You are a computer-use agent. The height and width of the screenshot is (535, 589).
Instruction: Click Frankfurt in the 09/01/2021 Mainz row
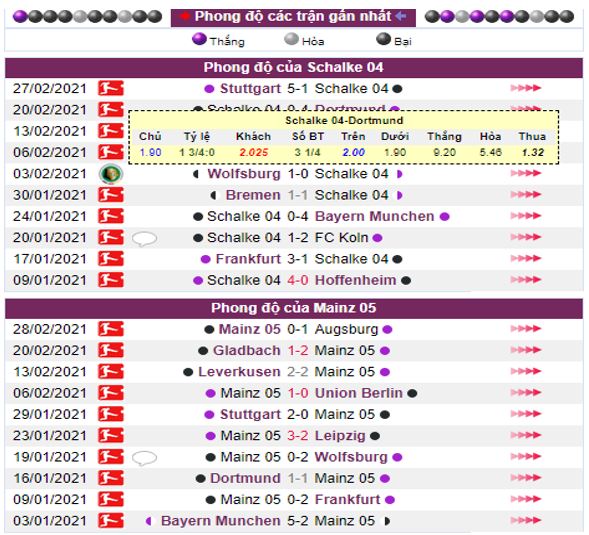347,500
